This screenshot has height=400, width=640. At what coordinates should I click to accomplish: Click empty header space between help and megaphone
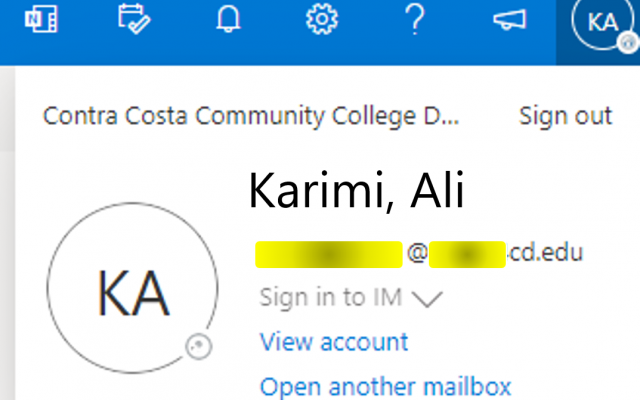(459, 19)
